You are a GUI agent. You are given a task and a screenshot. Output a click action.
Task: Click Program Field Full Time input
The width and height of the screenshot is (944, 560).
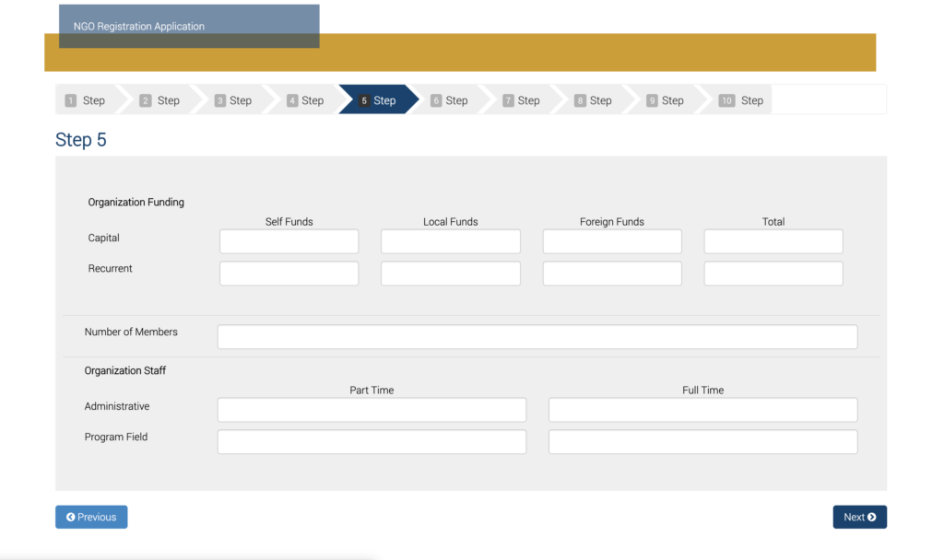(703, 441)
